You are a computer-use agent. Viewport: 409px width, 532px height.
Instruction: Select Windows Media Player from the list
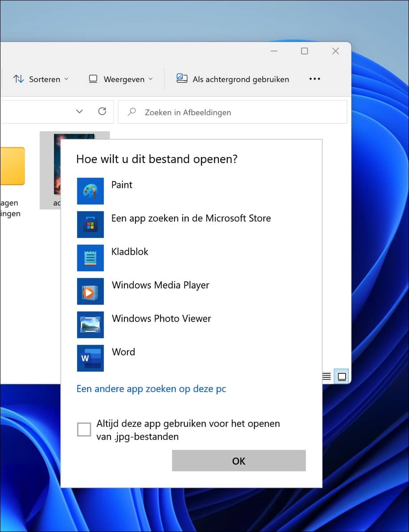[x=161, y=285]
